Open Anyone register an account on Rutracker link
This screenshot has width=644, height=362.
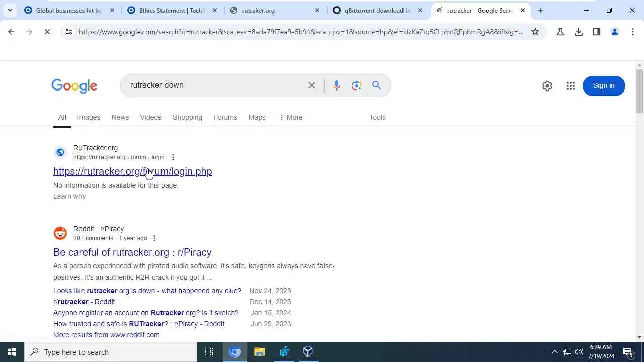coord(146,313)
